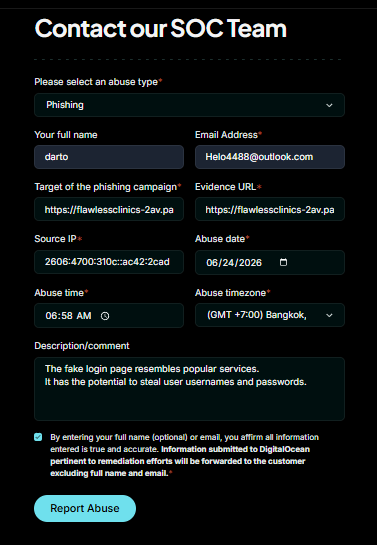Click the 'Description/comment' label

[82, 346]
